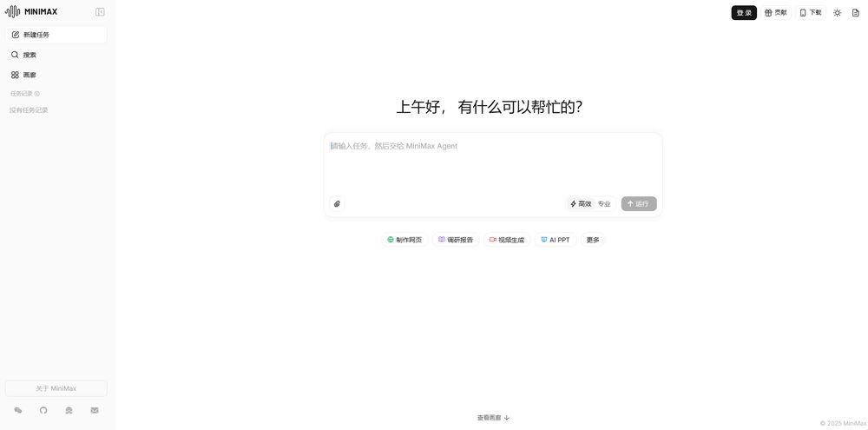Choose the AI PPT suggestion chip
This screenshot has height=430, width=868.
tap(556, 240)
